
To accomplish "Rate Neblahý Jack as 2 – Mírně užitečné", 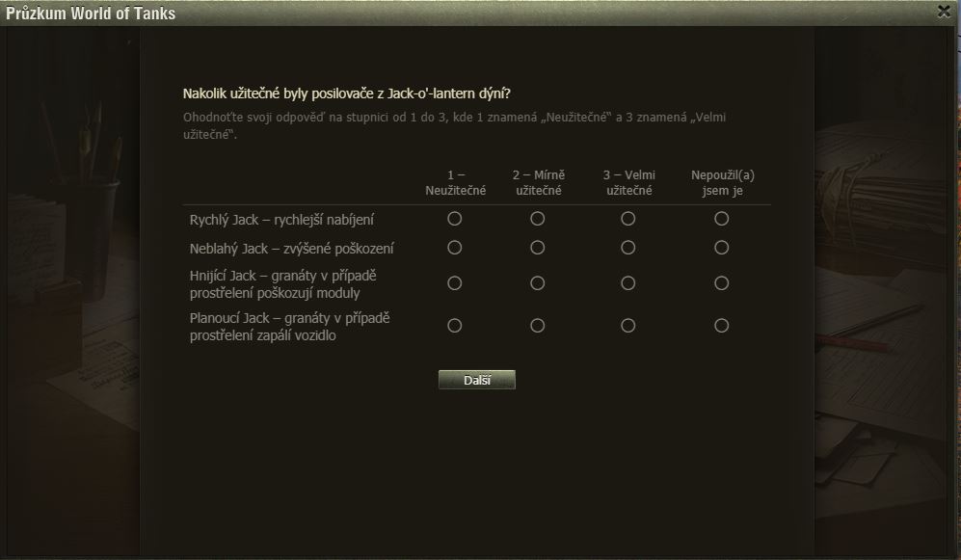I will (538, 248).
